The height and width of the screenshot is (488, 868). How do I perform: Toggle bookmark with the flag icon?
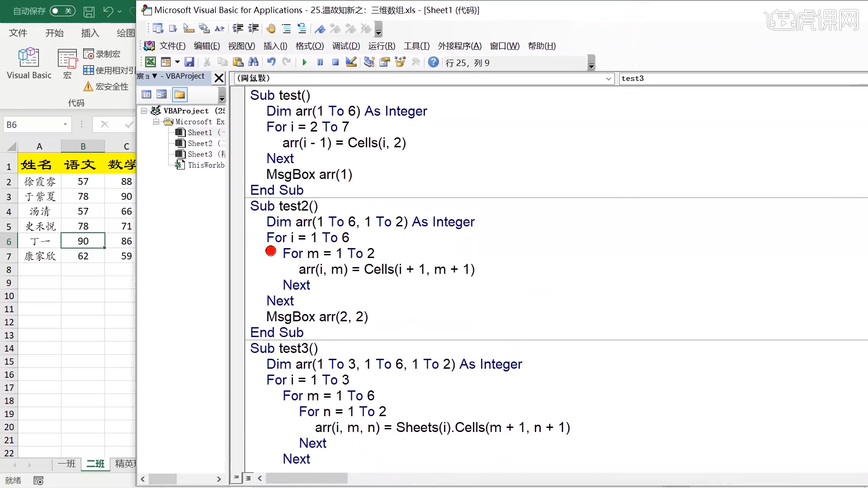click(320, 29)
